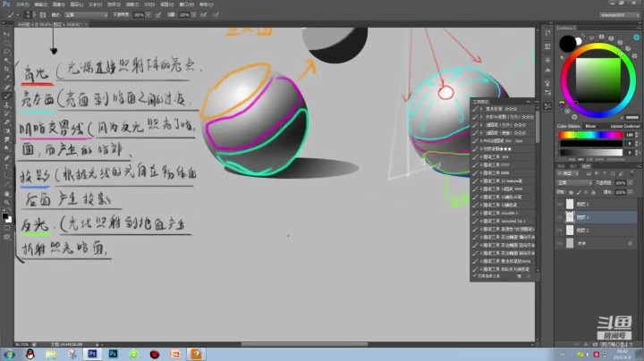The image size is (644, 361).
Task: Select the Zoom tool
Action: [x=6, y=202]
